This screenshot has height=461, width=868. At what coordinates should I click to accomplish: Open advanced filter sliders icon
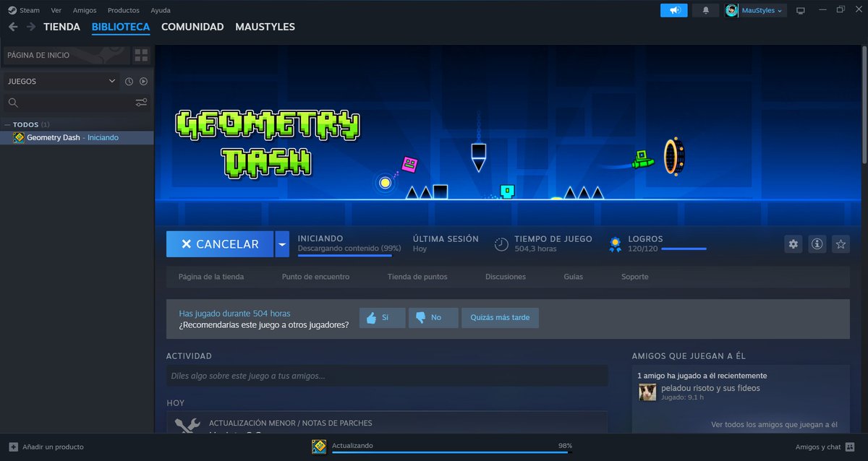coord(141,103)
